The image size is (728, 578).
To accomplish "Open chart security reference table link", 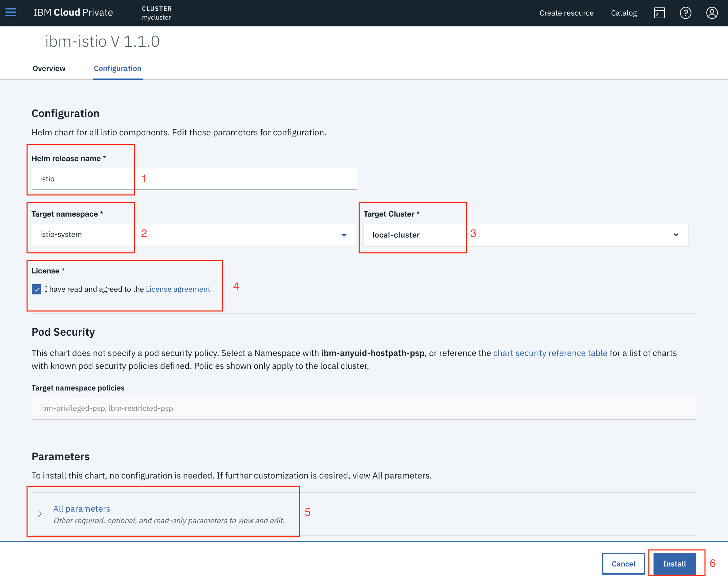I will pyautogui.click(x=550, y=353).
